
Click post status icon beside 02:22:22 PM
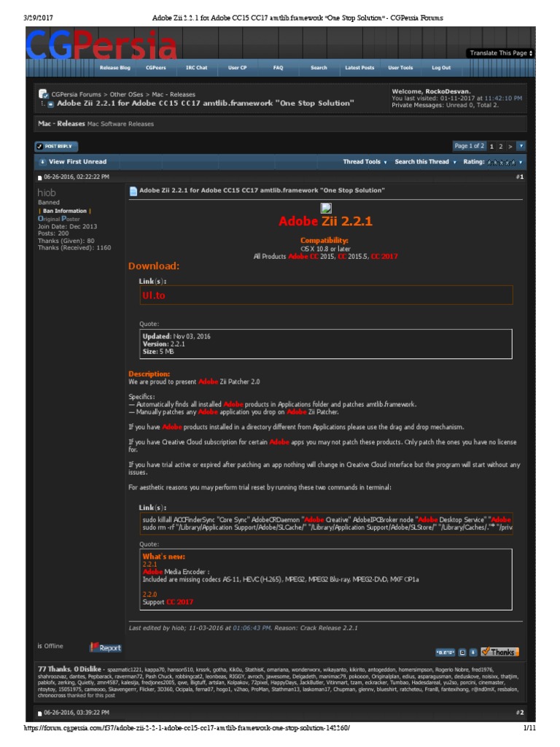click(x=40, y=178)
